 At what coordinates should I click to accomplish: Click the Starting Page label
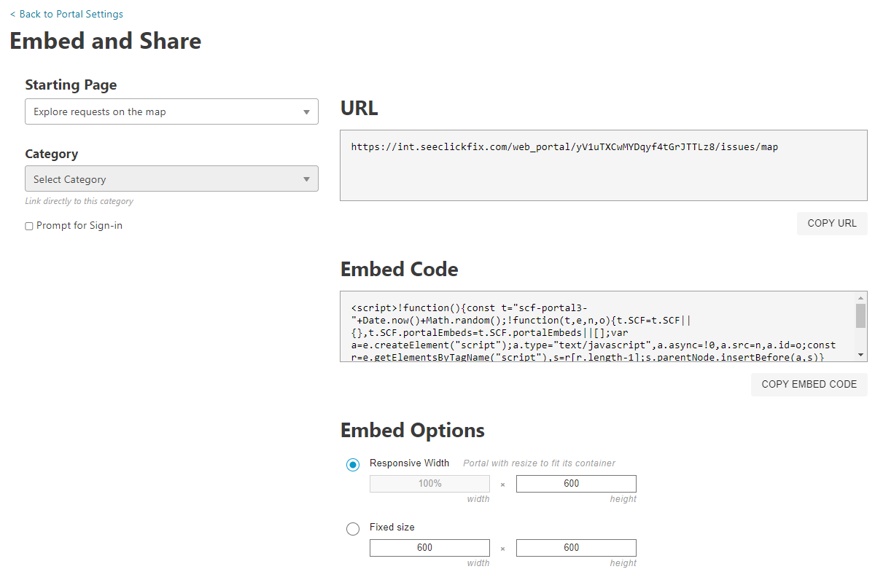pyautogui.click(x=71, y=85)
